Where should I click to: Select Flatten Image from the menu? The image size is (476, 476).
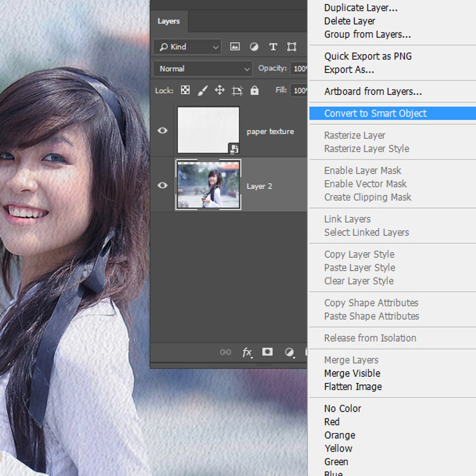[352, 386]
